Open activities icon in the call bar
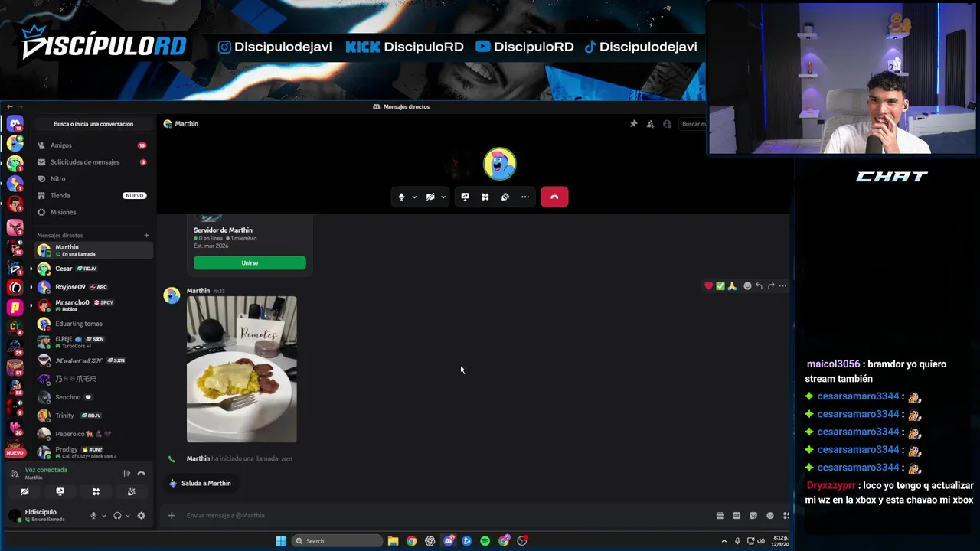 485,197
